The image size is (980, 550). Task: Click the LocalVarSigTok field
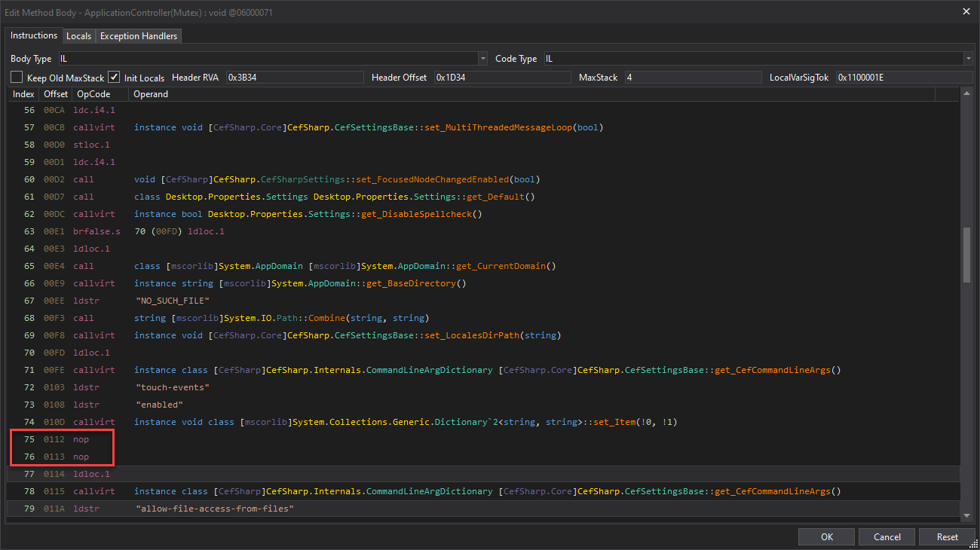pos(905,77)
